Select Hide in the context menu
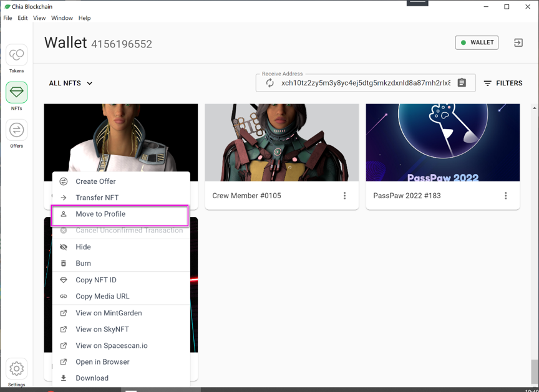539x392 pixels. [x=121, y=247]
